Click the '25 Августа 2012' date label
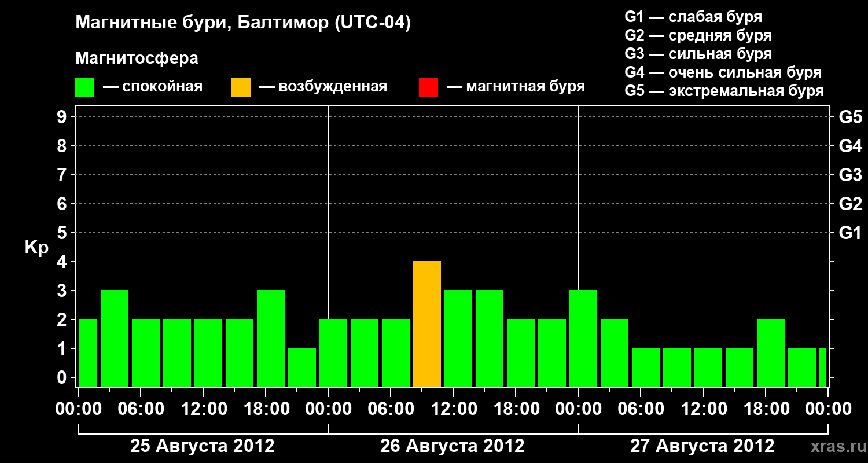Screen dimensions: 868x463 pyautogui.click(x=203, y=446)
